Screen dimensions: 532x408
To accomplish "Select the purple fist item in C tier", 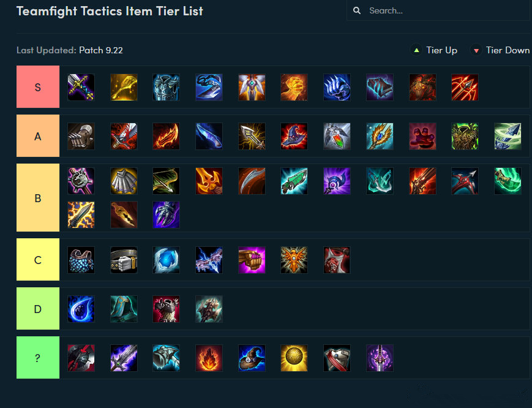I will 251,260.
